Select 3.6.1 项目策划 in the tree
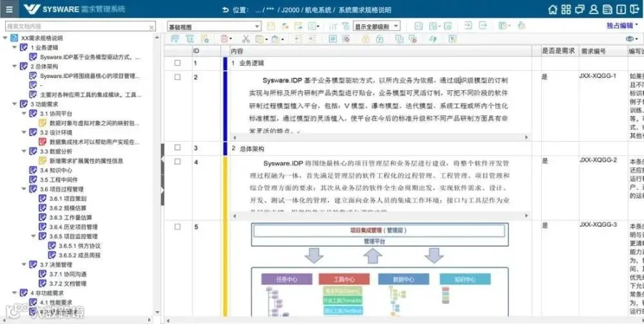644x324 pixels. [68, 199]
